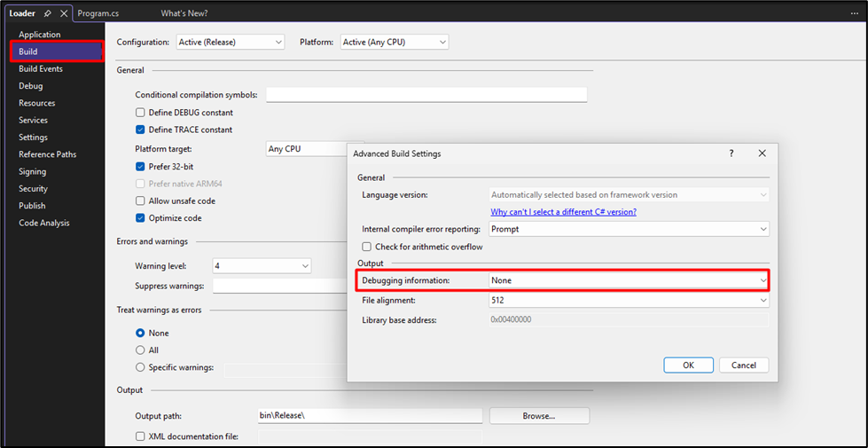
Task: Uncheck Define TRACE constant
Action: (x=140, y=130)
